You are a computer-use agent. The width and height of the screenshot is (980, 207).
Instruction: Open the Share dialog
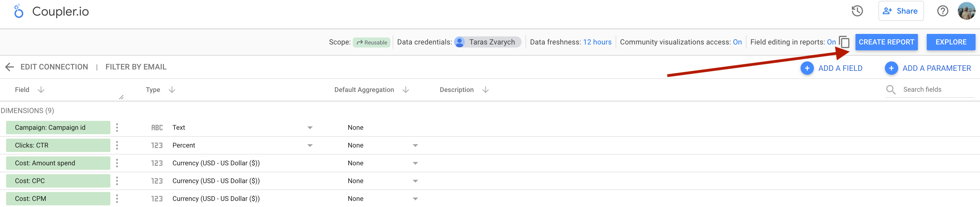point(901,11)
